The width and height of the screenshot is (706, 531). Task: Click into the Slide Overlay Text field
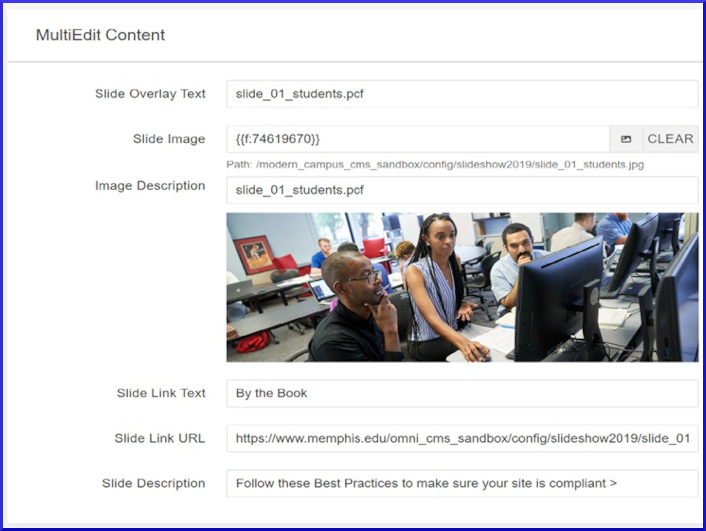(x=461, y=94)
